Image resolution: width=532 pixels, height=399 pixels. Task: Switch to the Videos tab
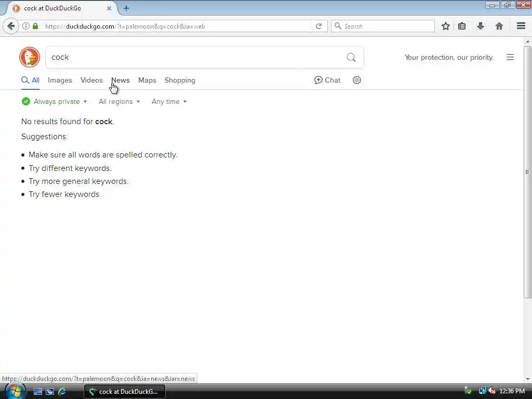(91, 80)
